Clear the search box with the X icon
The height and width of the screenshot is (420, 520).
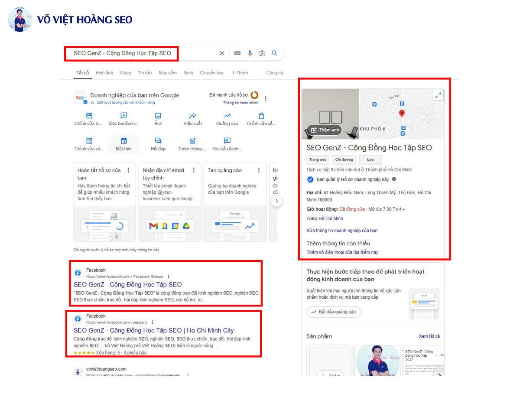click(222, 53)
